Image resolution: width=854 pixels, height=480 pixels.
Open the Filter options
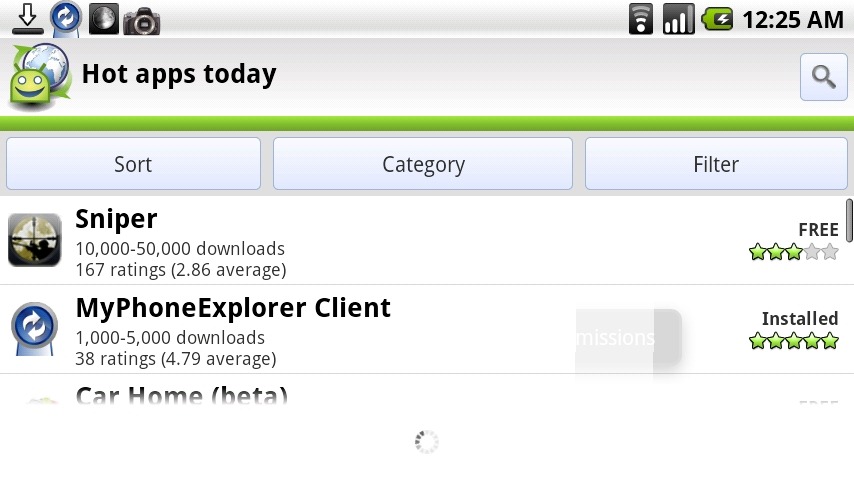tap(716, 164)
